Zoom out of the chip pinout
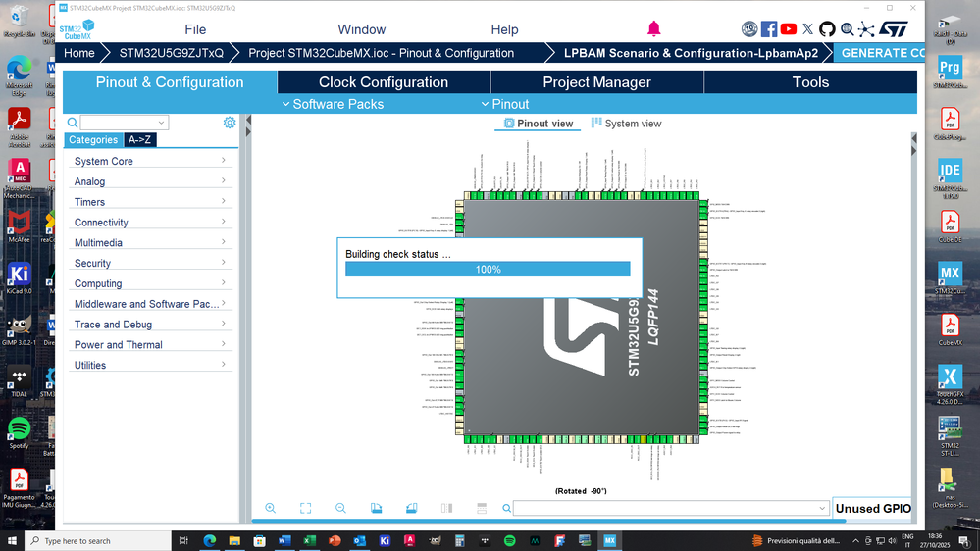 click(x=340, y=508)
